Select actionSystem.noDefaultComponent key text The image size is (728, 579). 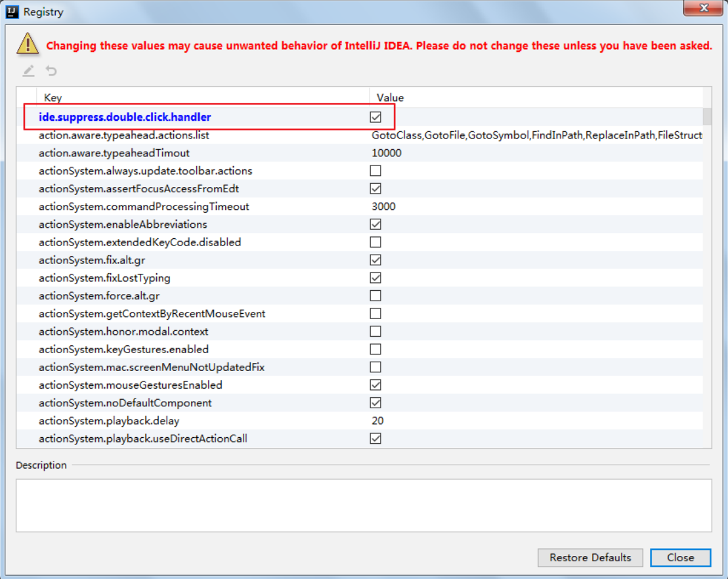click(x=125, y=402)
